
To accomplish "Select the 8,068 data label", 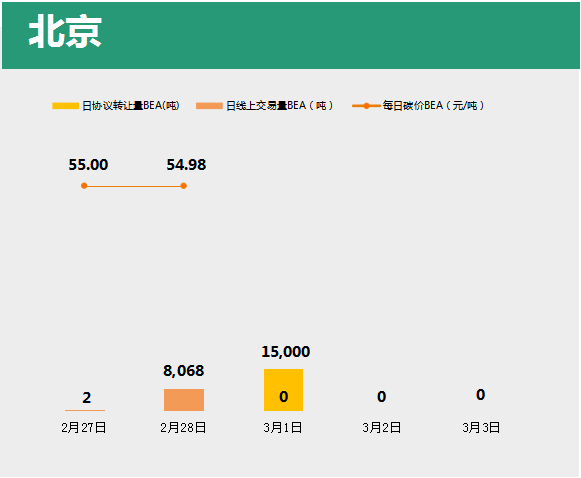I will pos(184,371).
